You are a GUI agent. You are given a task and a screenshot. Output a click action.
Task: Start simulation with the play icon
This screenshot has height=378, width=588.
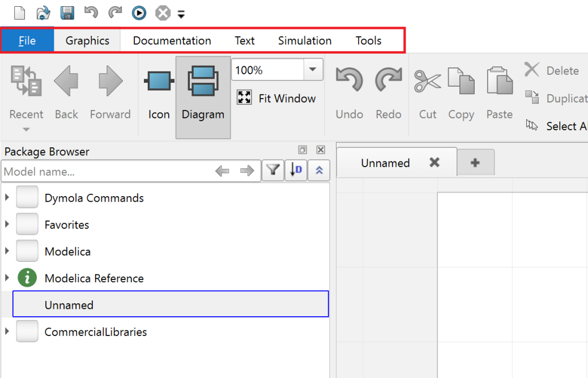click(x=139, y=13)
